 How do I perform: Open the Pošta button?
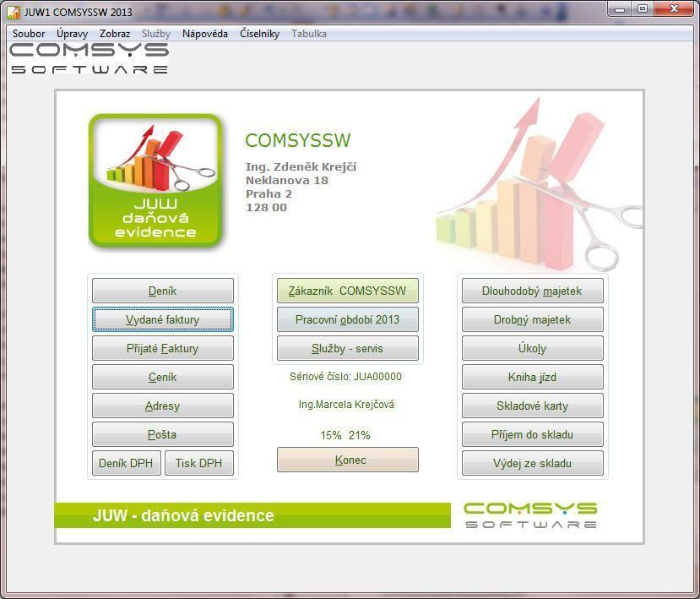162,434
